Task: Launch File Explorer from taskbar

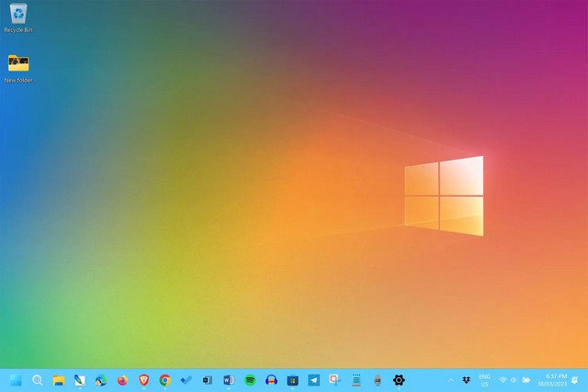Action: (x=59, y=380)
